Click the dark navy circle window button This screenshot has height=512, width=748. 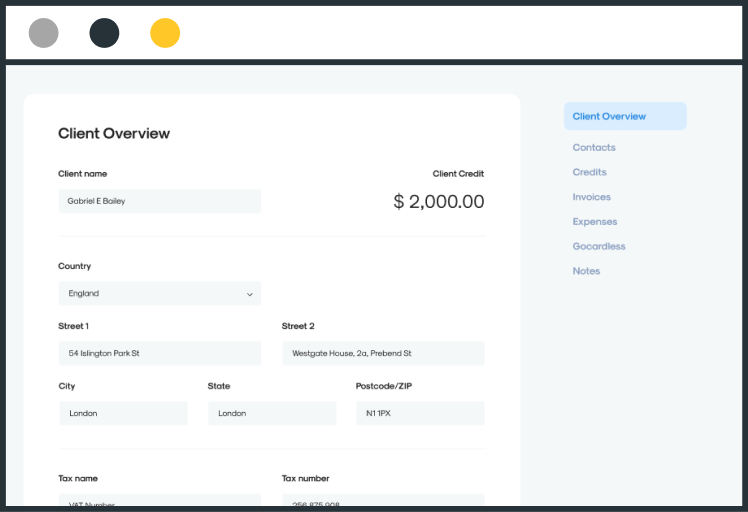pos(104,33)
